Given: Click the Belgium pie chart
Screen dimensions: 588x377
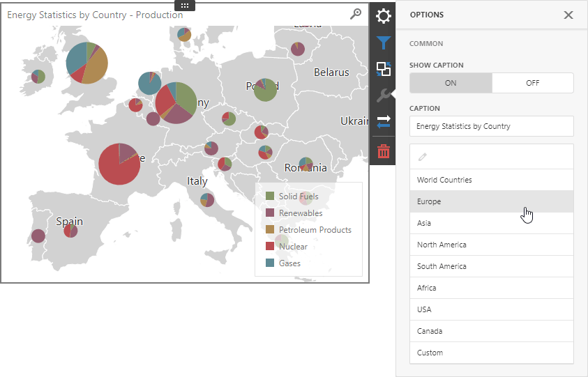Looking at the screenshot, I should (x=135, y=105).
